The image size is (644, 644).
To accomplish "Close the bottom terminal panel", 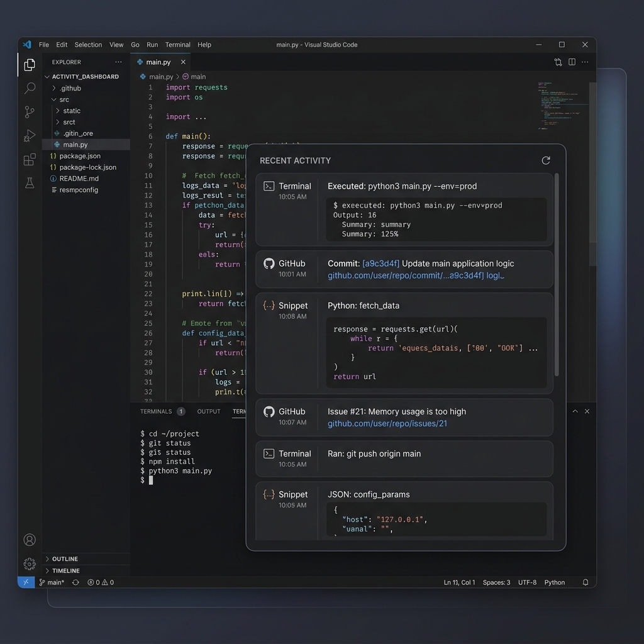I will pyautogui.click(x=587, y=411).
